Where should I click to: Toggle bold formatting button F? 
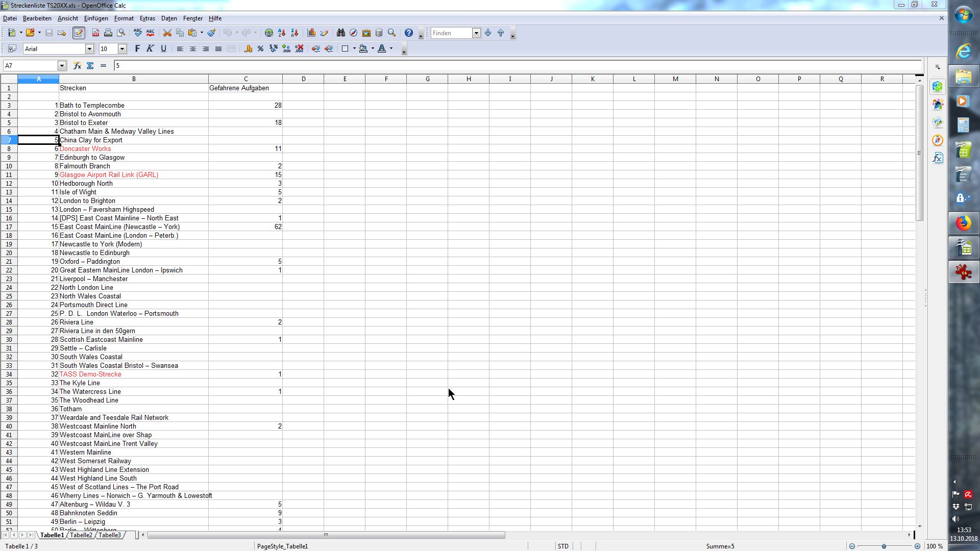point(137,49)
